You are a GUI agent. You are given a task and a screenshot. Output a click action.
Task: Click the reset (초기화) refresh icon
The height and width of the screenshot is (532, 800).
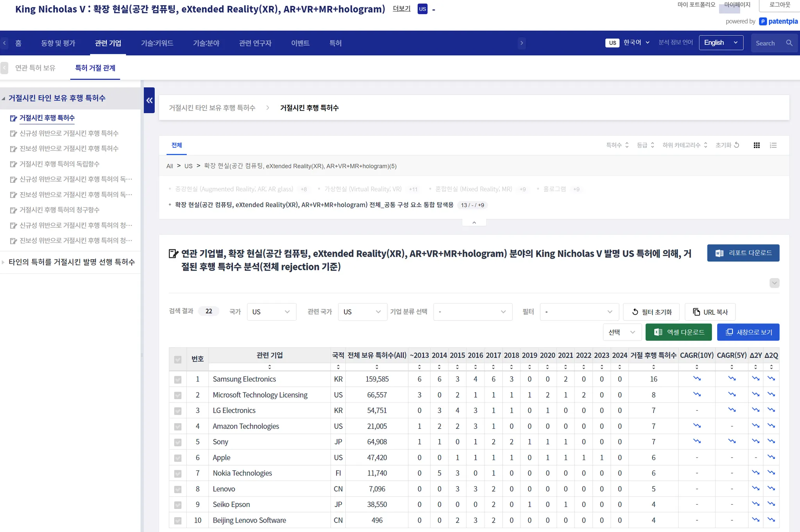(x=737, y=145)
